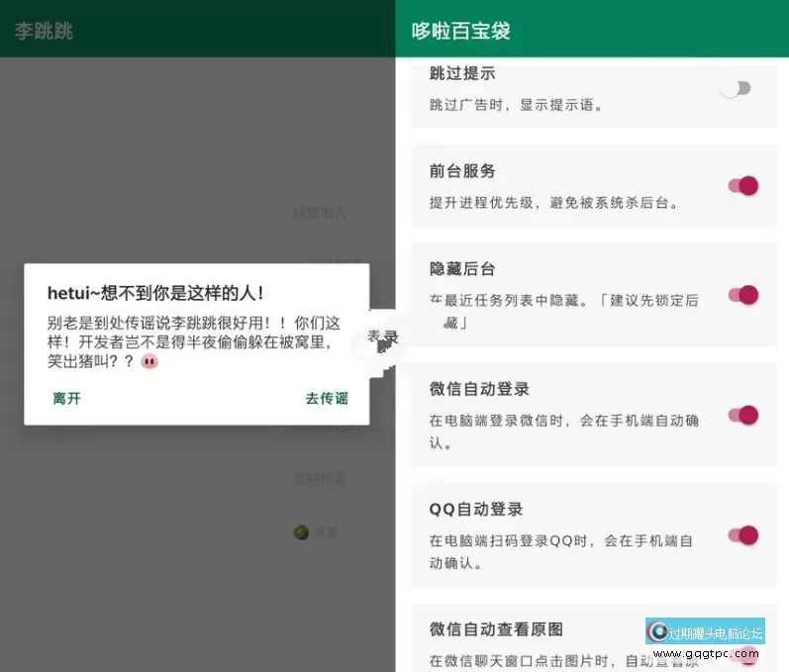The image size is (789, 672).
Task: Select the 前台服务 setting title
Action: click(x=462, y=171)
